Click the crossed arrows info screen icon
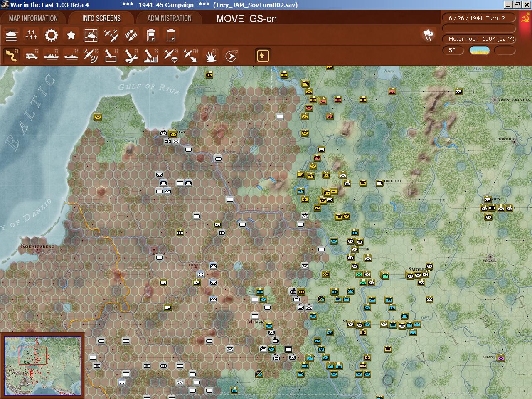This screenshot has height=399, width=532. [x=131, y=35]
